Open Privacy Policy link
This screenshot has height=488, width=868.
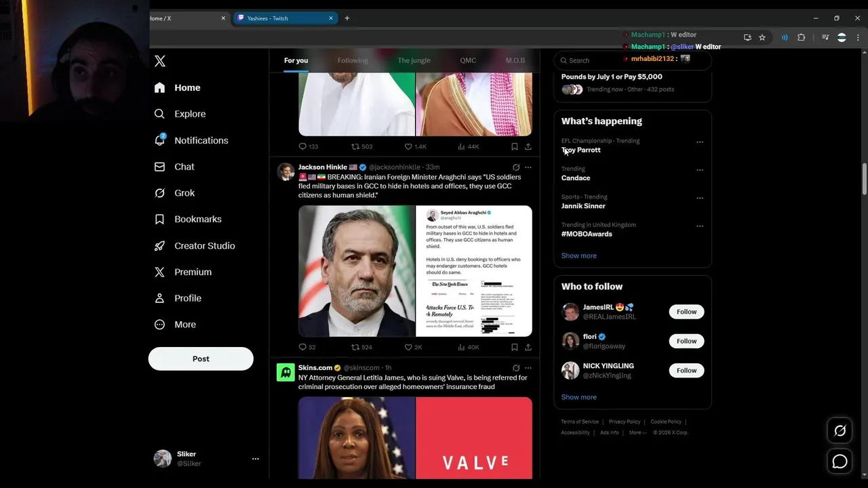click(x=625, y=422)
